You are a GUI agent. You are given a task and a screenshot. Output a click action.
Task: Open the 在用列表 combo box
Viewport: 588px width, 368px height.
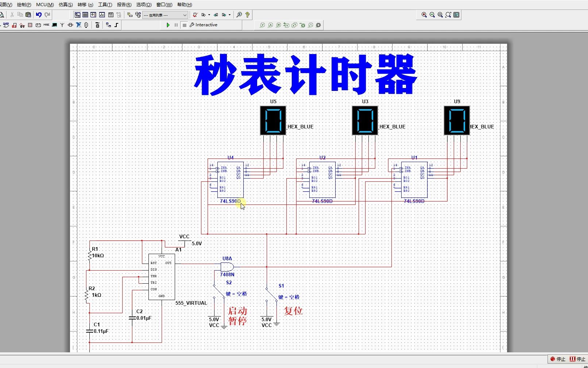point(165,15)
